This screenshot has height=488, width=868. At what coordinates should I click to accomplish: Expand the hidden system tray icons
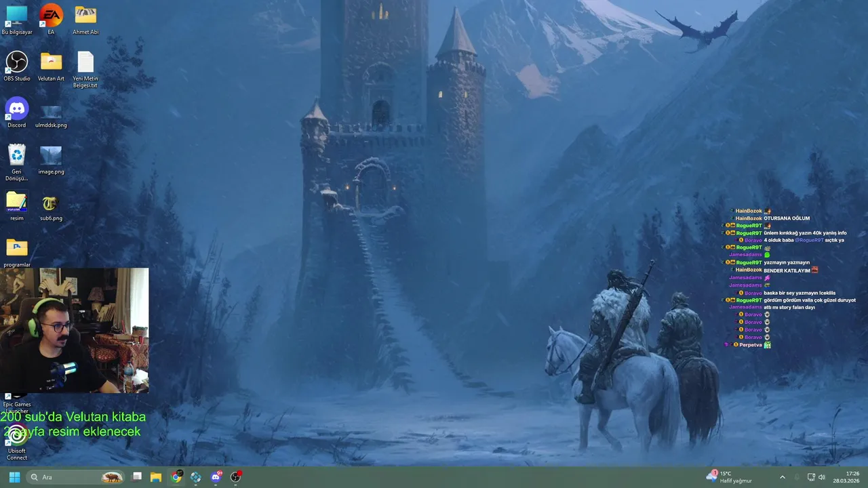tap(782, 477)
